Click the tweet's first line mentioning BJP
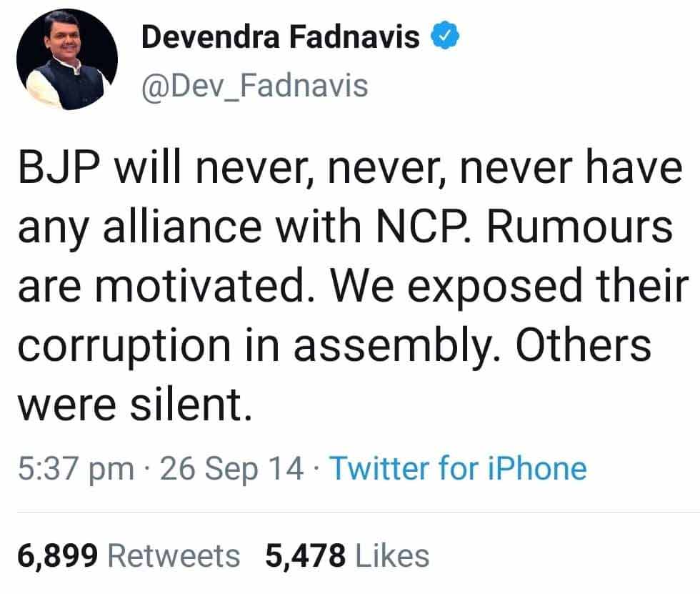 [348, 172]
